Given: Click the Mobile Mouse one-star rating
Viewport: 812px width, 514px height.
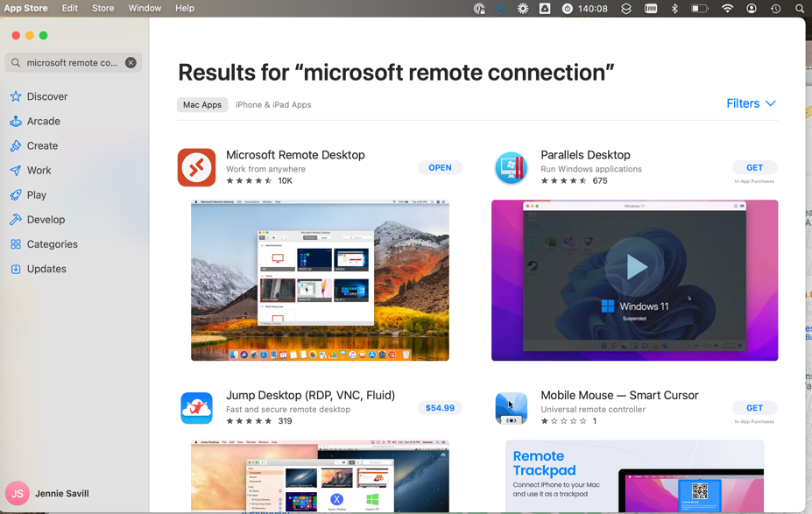Looking at the screenshot, I should 564,421.
